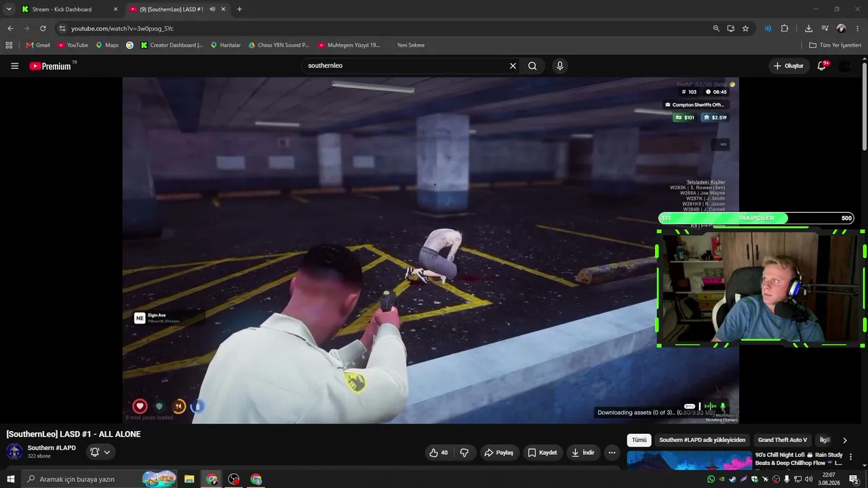Open the YouTube bookmark
Image resolution: width=868 pixels, height=488 pixels.
73,45
